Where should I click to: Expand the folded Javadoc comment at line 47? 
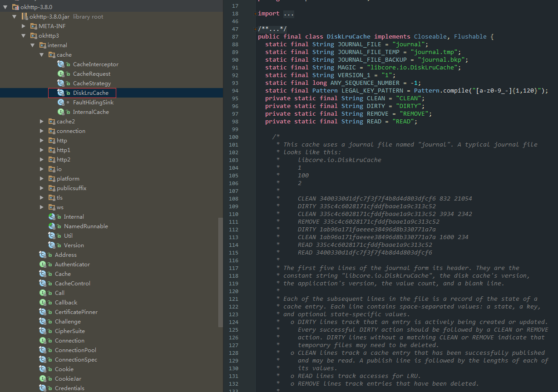pos(256,29)
